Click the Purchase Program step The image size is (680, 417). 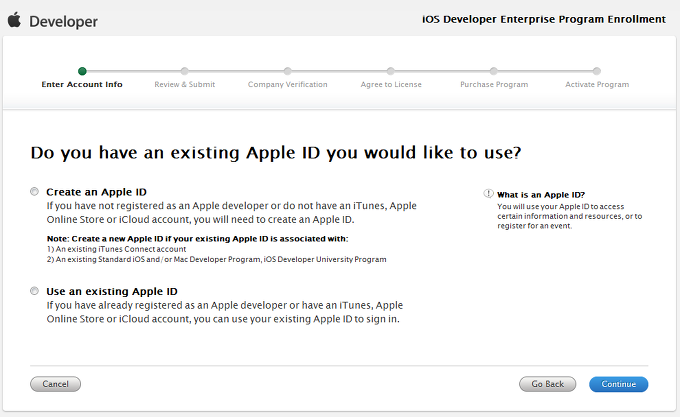point(494,84)
